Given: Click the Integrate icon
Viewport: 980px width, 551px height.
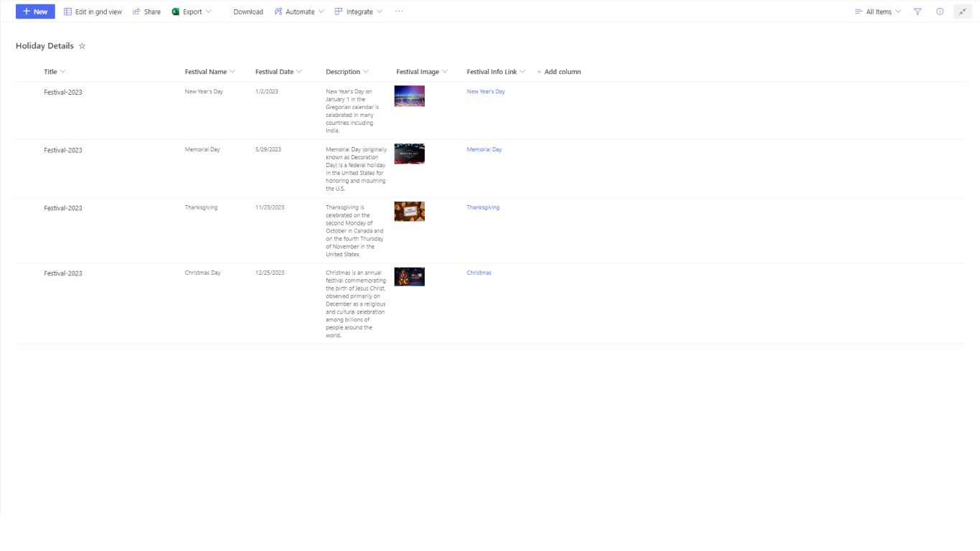Looking at the screenshot, I should [x=339, y=11].
